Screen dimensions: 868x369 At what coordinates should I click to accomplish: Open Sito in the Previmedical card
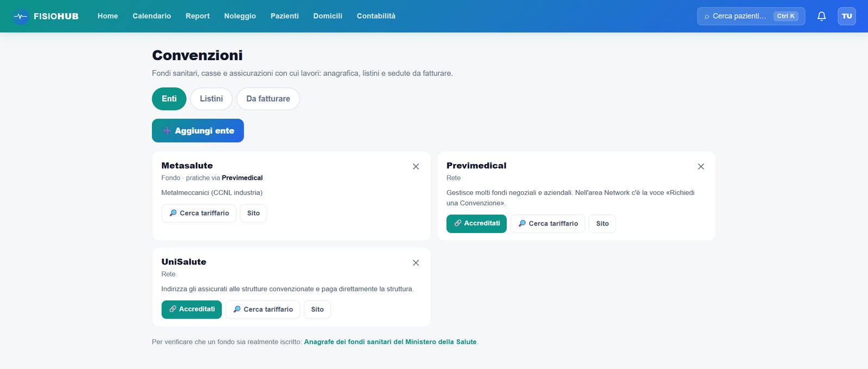[602, 224]
